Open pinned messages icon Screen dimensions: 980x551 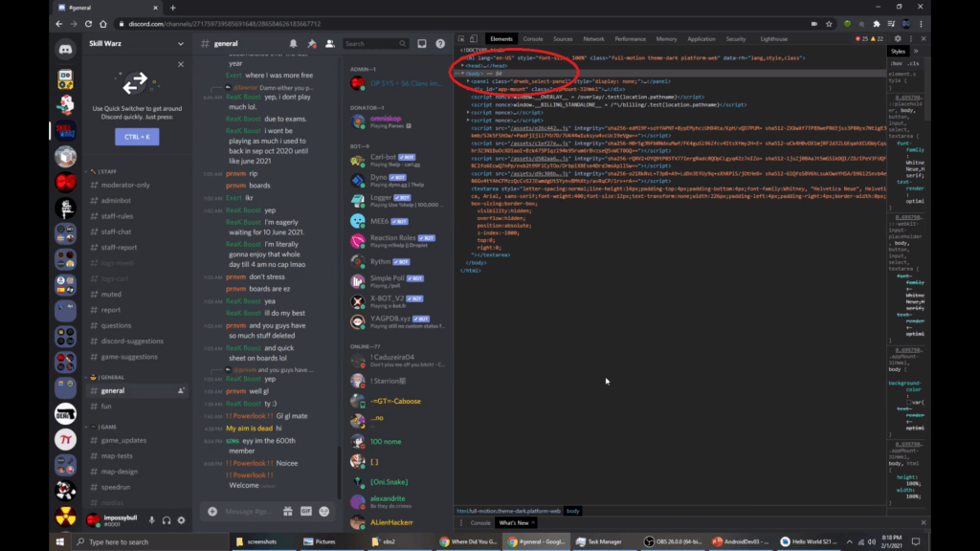coord(312,44)
